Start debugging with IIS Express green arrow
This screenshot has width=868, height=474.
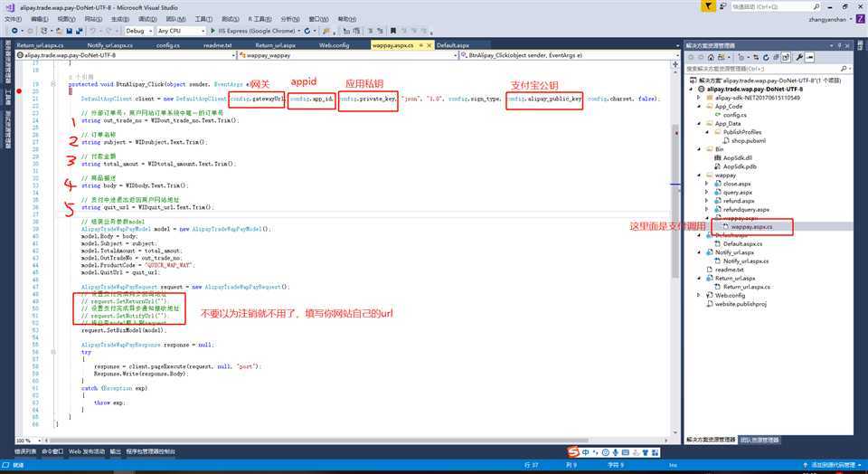213,31
